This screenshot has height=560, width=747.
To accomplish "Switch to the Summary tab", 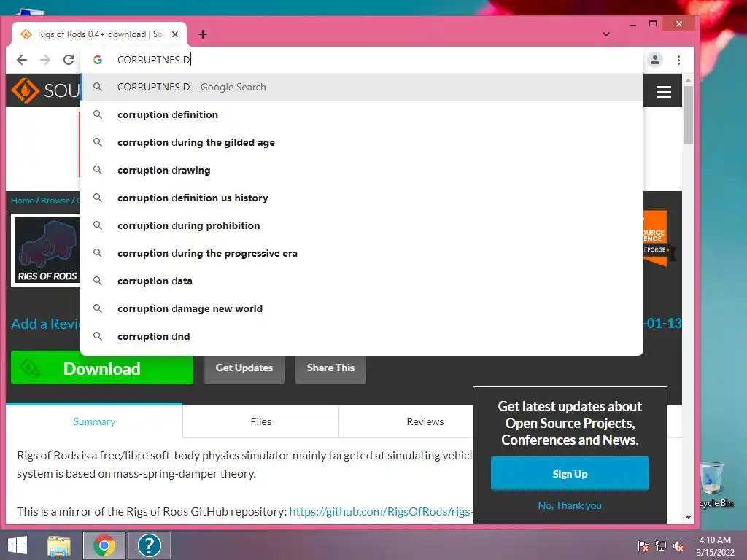I will [94, 421].
